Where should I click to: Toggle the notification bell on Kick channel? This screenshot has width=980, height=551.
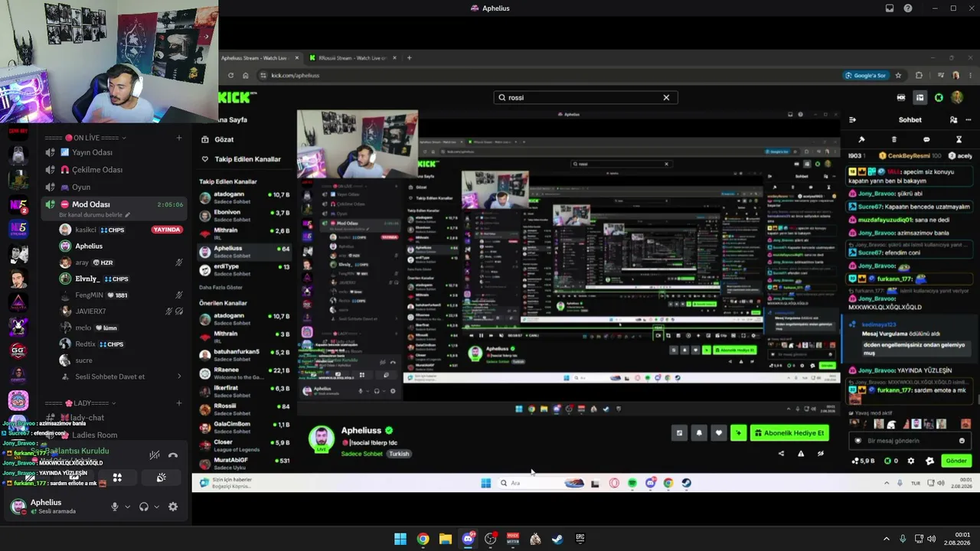(x=699, y=433)
